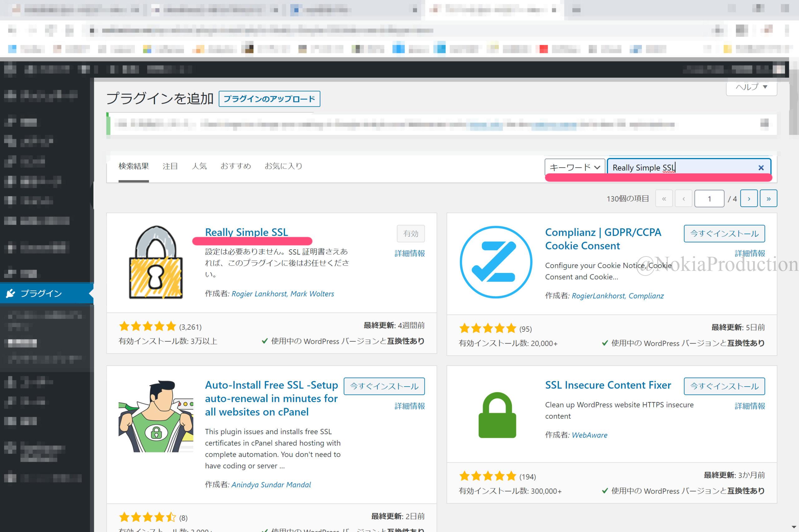Open author link Anindya Sundar Mandal
Image resolution: width=799 pixels, height=532 pixels.
271,485
